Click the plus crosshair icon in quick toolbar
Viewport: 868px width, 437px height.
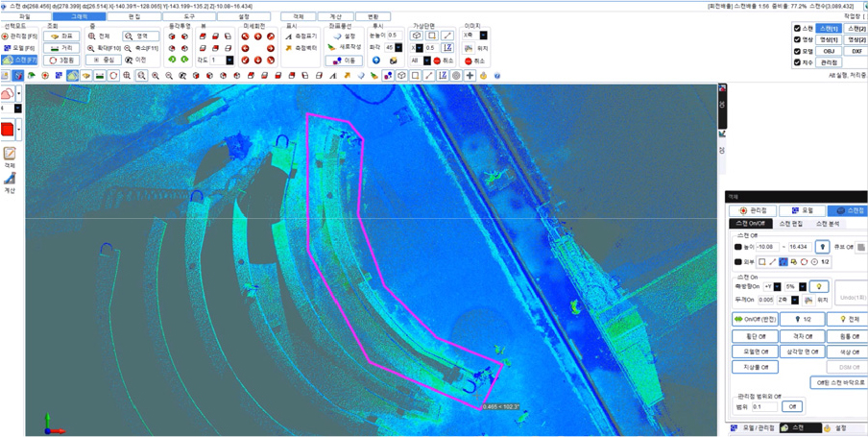click(x=470, y=75)
